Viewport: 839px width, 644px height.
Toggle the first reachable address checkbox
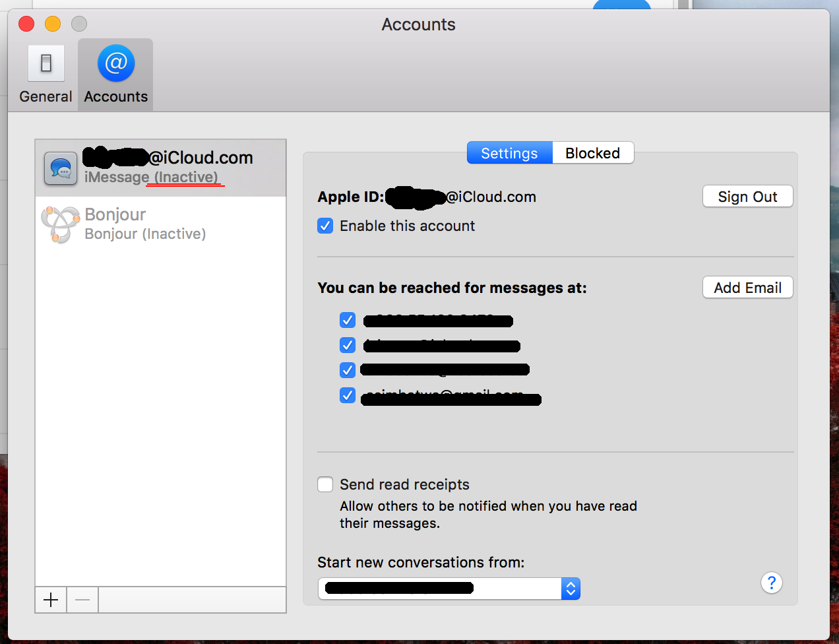tap(348, 320)
